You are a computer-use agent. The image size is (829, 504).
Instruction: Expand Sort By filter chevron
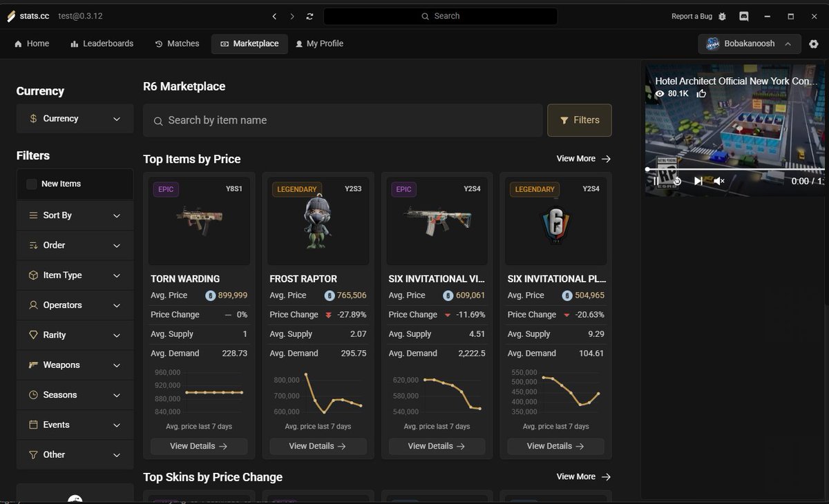pyautogui.click(x=117, y=216)
